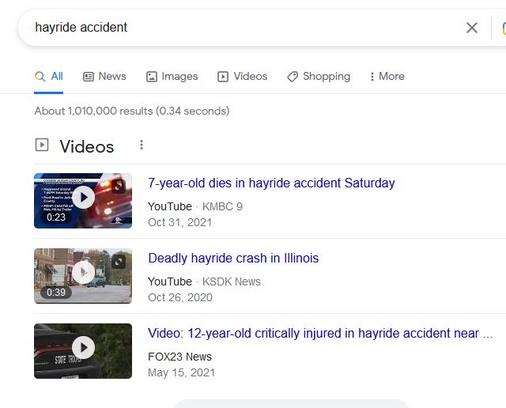Expand preview icon on KSDK News thumbnail

click(x=118, y=262)
